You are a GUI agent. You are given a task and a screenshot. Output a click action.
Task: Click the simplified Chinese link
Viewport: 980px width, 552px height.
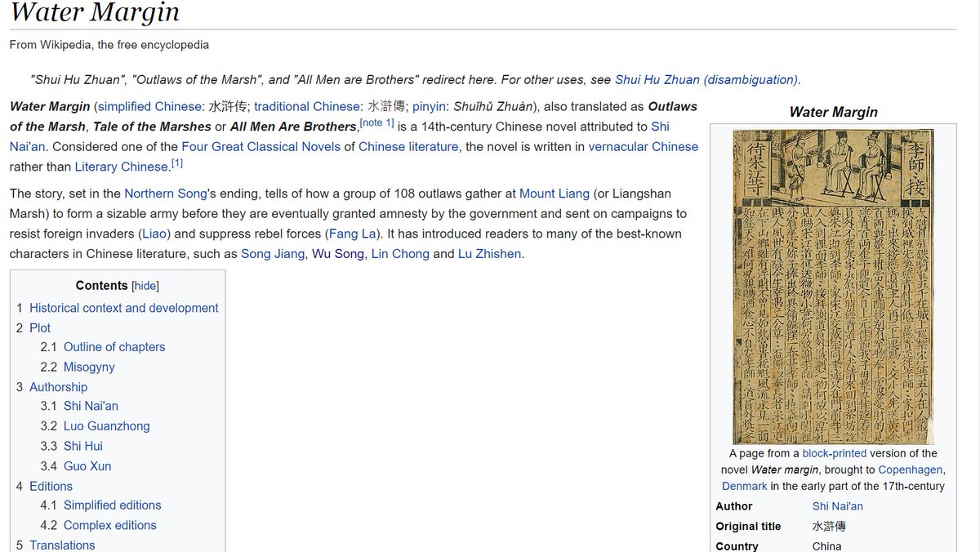[x=149, y=106]
